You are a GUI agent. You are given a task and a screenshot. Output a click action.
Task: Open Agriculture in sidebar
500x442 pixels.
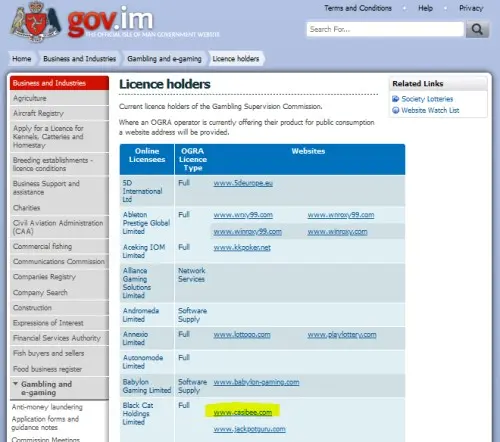pos(59,98)
